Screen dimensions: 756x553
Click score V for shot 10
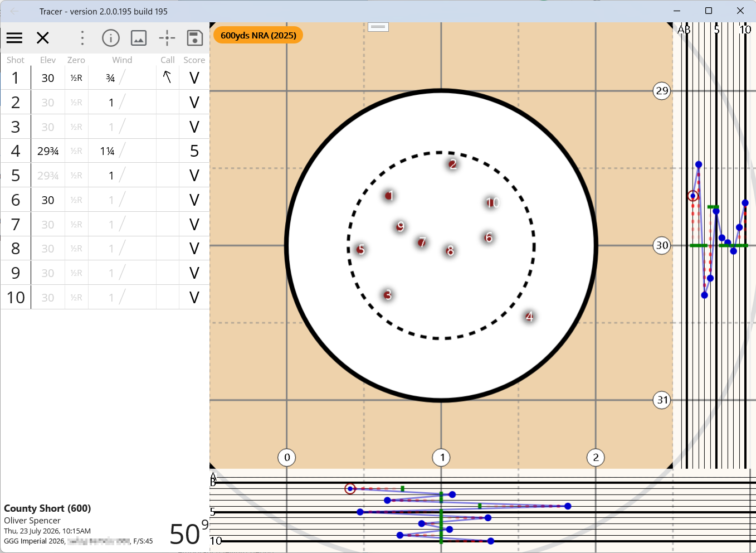(x=194, y=297)
